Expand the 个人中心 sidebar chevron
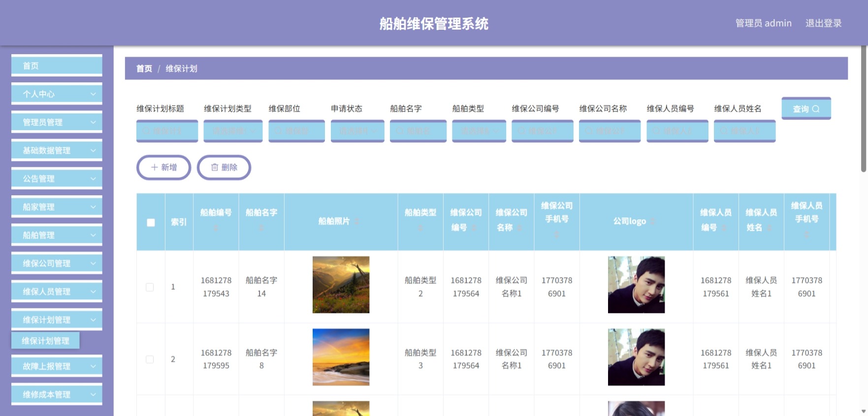The image size is (868, 416). pyautogui.click(x=93, y=94)
